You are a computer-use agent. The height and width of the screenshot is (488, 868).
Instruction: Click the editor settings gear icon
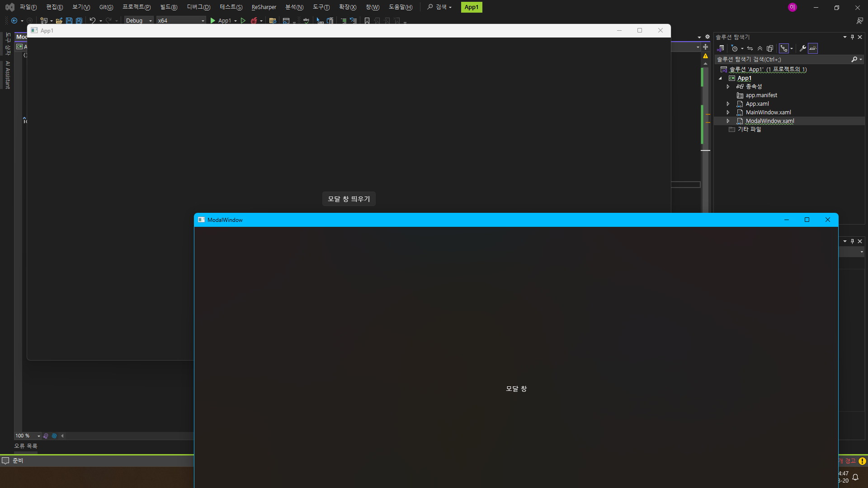click(708, 37)
